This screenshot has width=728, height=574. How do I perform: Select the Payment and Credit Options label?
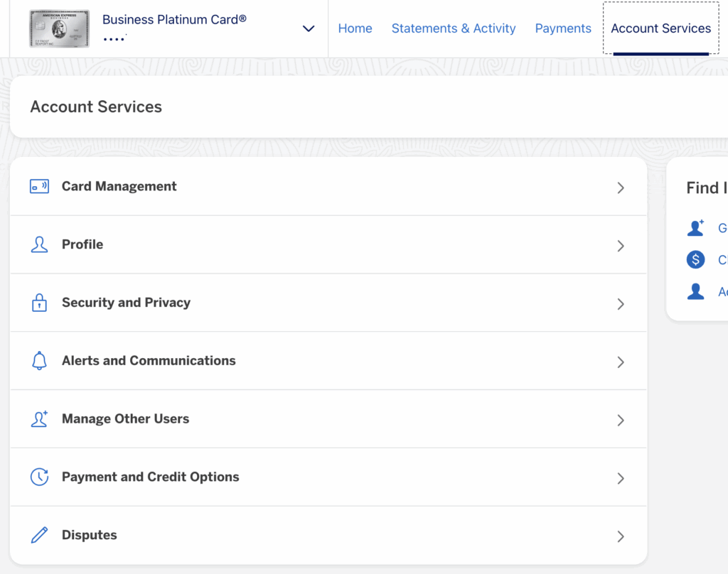150,477
